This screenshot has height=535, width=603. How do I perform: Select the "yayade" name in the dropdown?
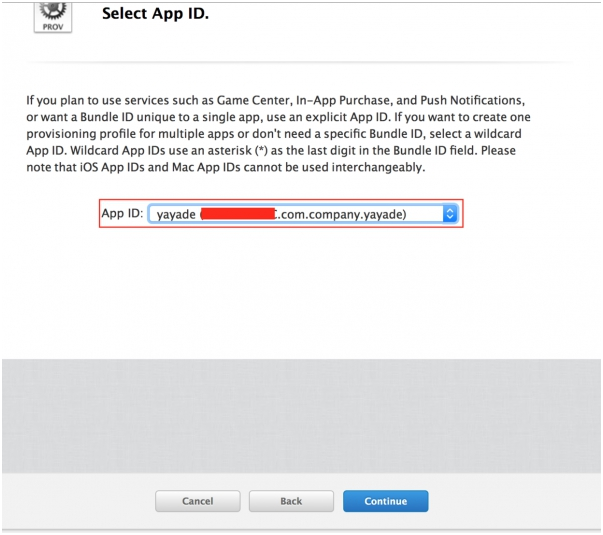(x=176, y=214)
